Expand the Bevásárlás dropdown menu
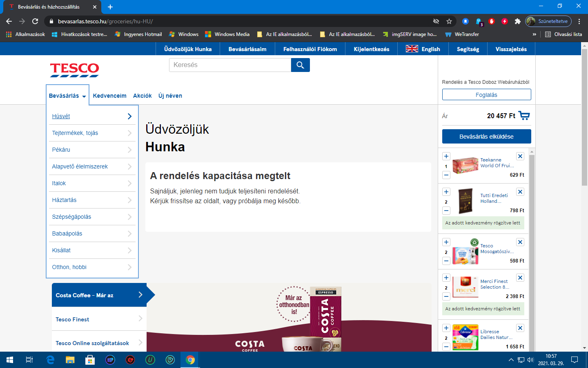Screen dimensions: 588x368 coord(67,96)
